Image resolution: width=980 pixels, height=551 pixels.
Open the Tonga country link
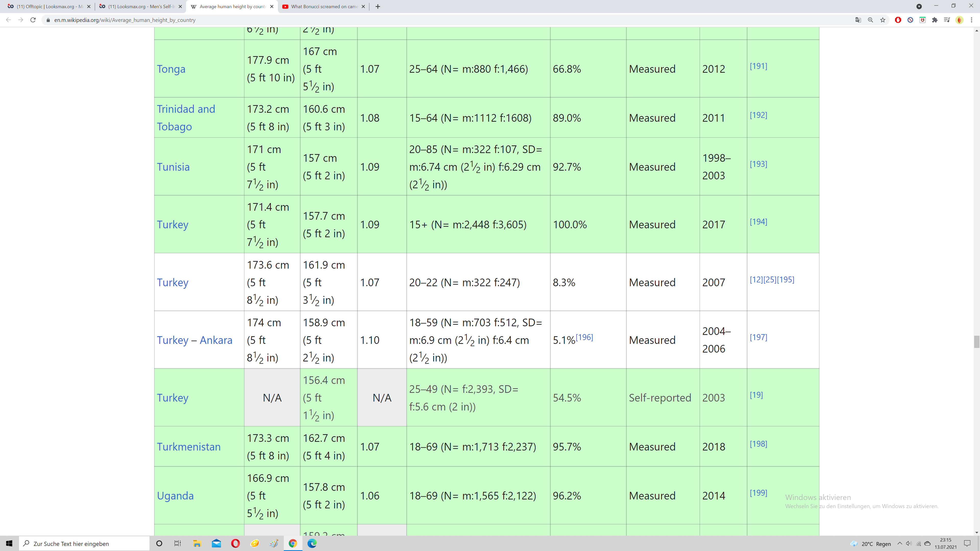pos(171,69)
